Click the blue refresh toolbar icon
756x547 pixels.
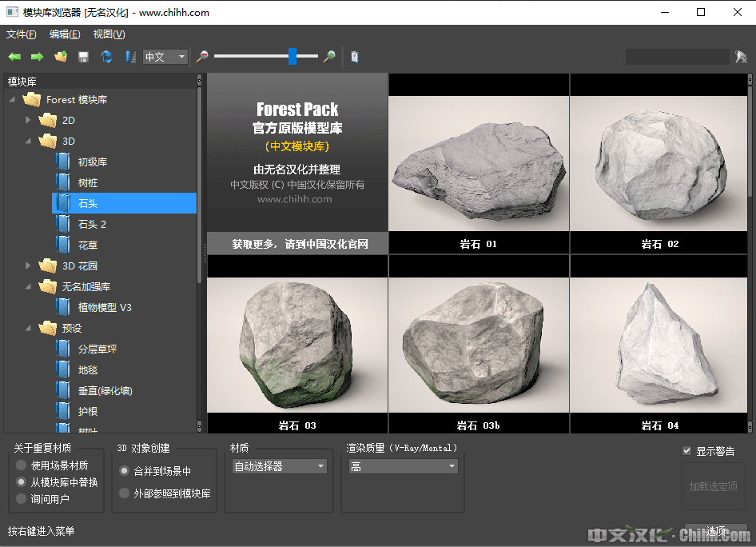click(106, 57)
